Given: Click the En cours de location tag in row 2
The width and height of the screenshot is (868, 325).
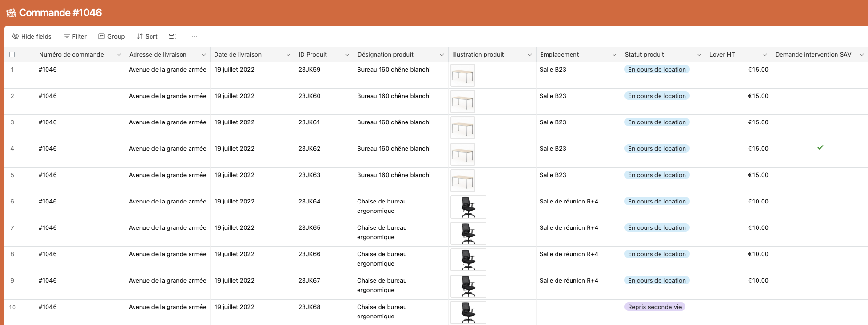Looking at the screenshot, I should coord(657,96).
